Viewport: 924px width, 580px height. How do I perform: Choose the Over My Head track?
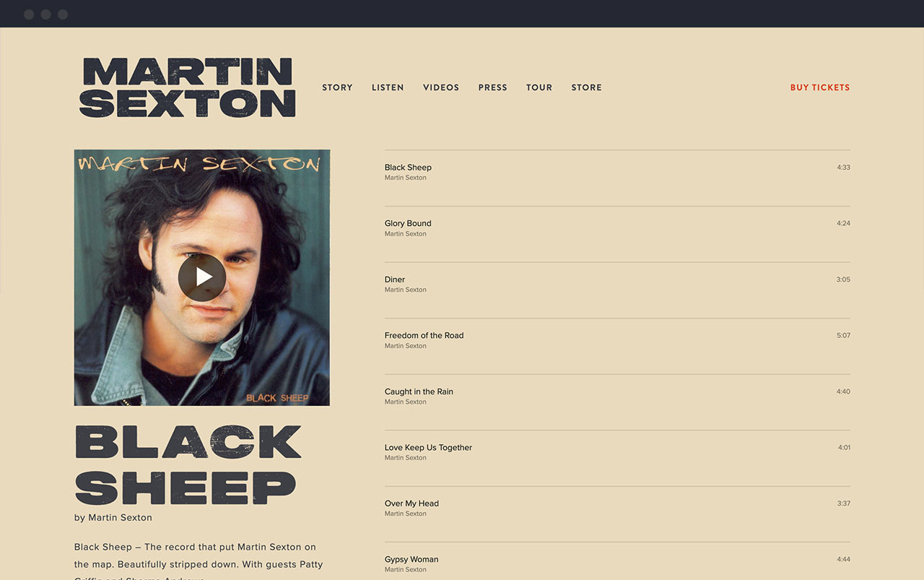click(x=617, y=514)
